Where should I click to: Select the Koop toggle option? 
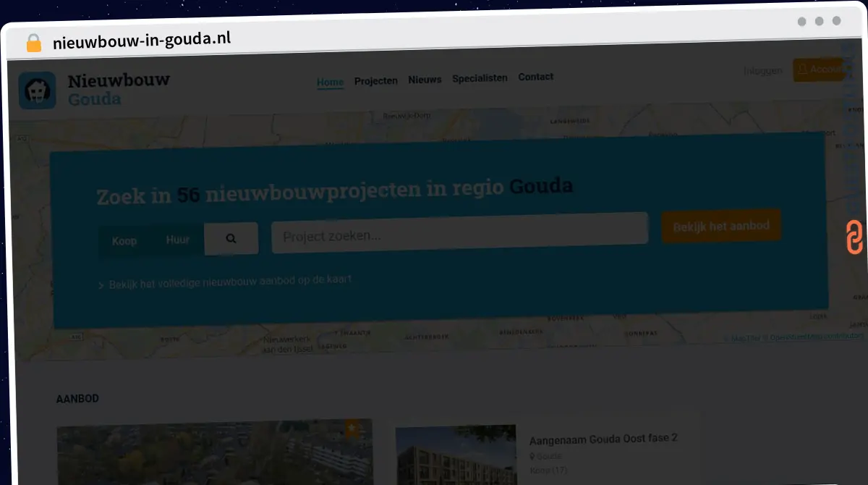coord(124,241)
